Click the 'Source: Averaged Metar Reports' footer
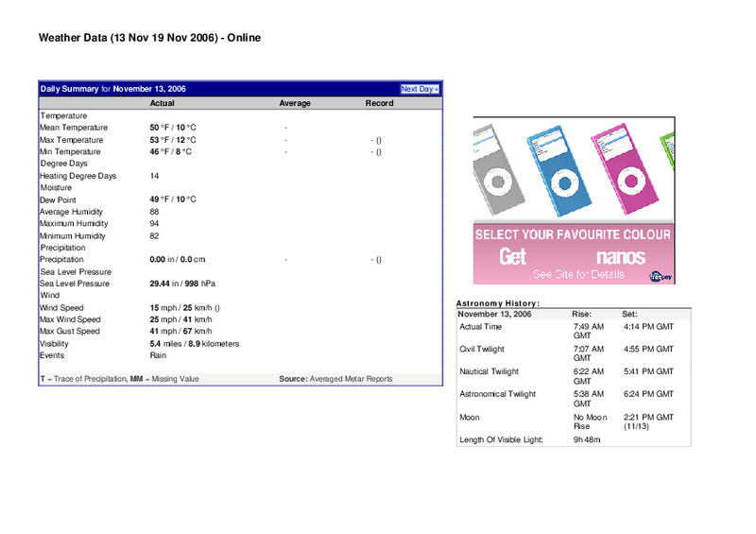Image resolution: width=756 pixels, height=534 pixels. pyautogui.click(x=335, y=379)
